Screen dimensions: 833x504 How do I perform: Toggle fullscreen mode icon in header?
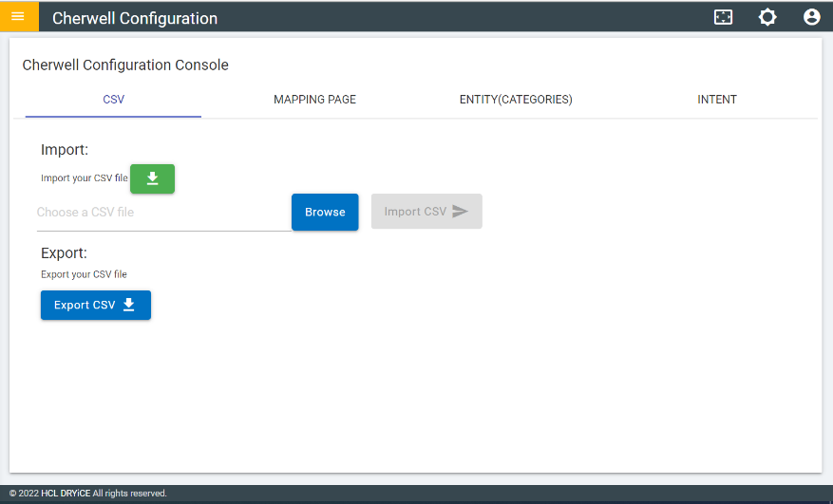pyautogui.click(x=723, y=17)
